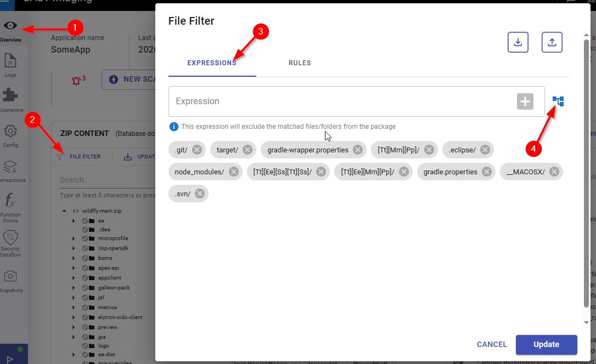Switch to the RULES tab

tap(300, 63)
